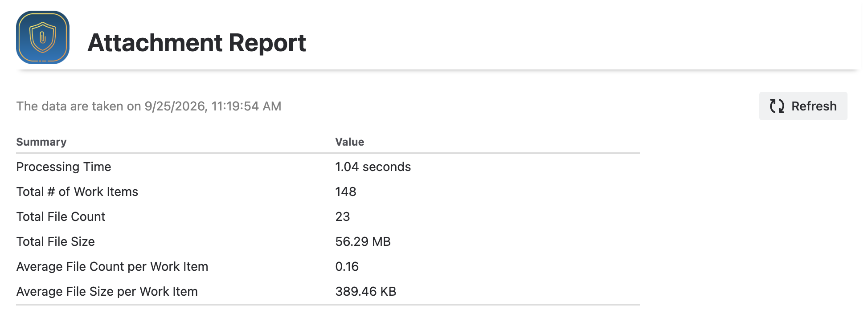Select the Attachment Report page title
This screenshot has height=318, width=868.
point(197,43)
